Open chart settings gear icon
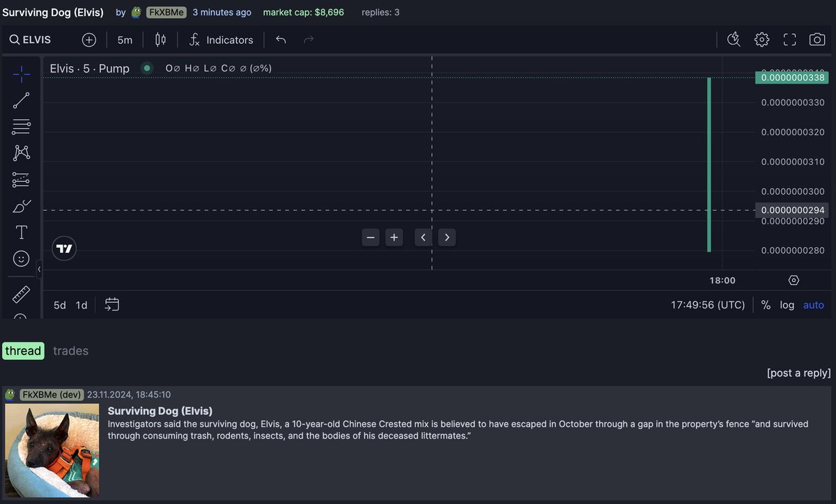 coord(761,40)
